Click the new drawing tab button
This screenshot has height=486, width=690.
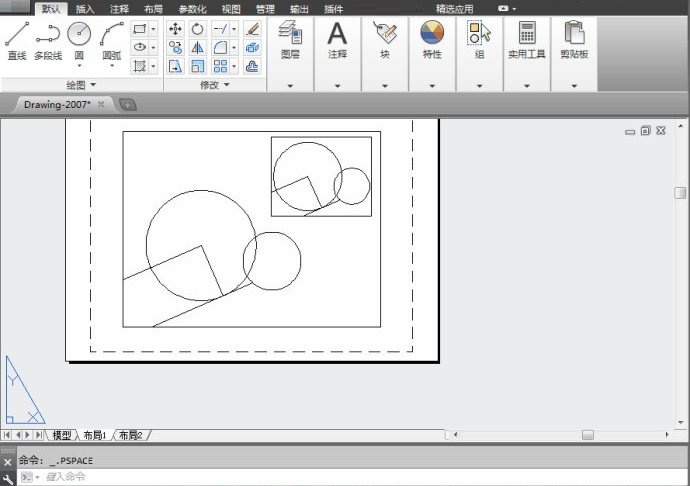(x=128, y=104)
